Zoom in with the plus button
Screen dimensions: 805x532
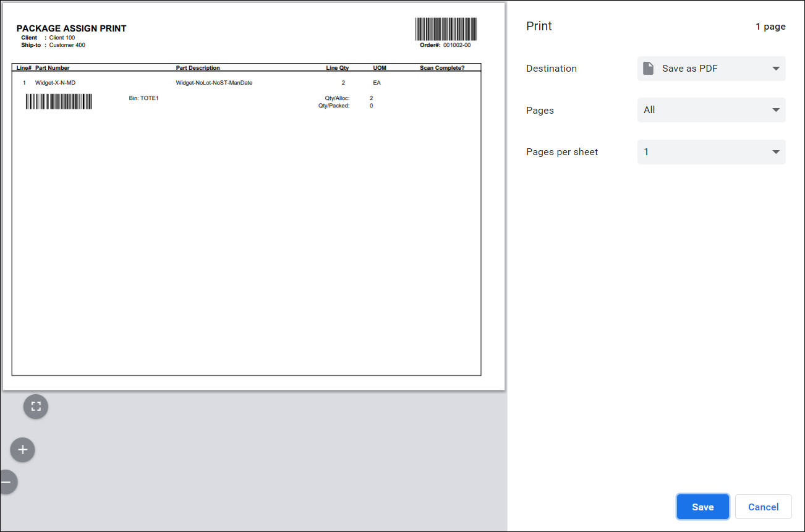coord(23,449)
